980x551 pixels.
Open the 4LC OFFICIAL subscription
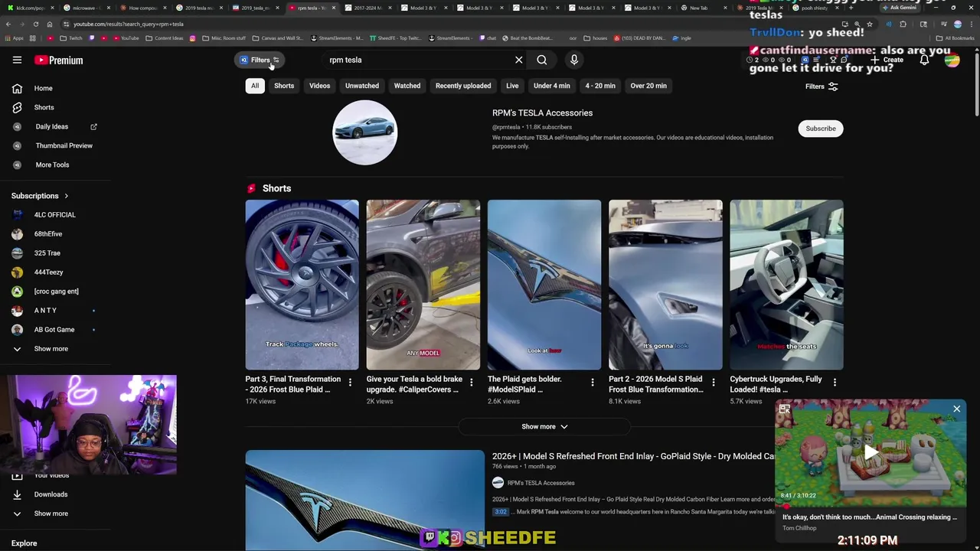pyautogui.click(x=55, y=214)
